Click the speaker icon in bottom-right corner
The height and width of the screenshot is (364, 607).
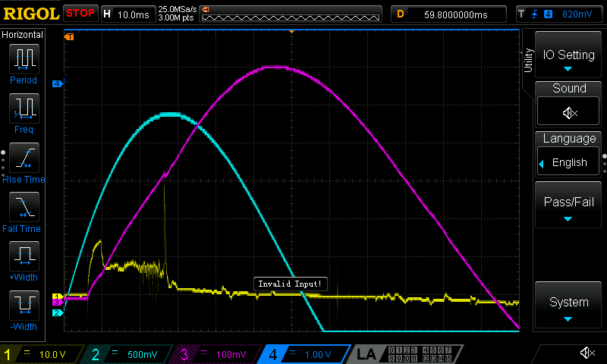(587, 353)
